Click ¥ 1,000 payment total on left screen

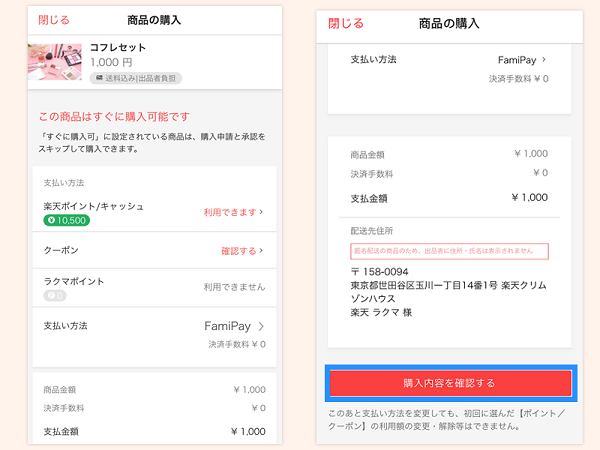click(x=248, y=432)
